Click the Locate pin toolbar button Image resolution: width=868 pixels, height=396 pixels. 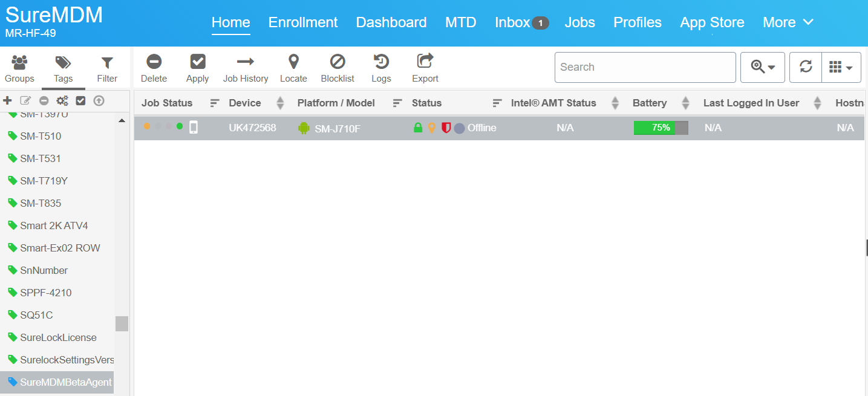coord(293,69)
